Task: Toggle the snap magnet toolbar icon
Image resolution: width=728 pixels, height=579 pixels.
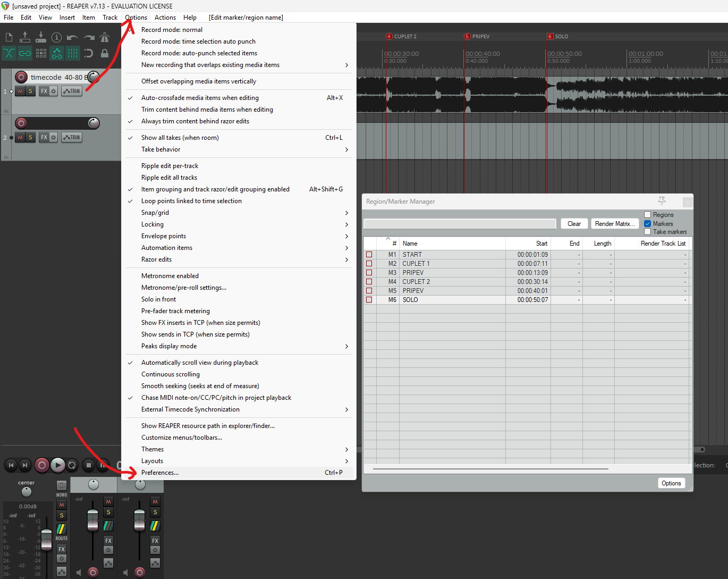Action: click(x=89, y=53)
